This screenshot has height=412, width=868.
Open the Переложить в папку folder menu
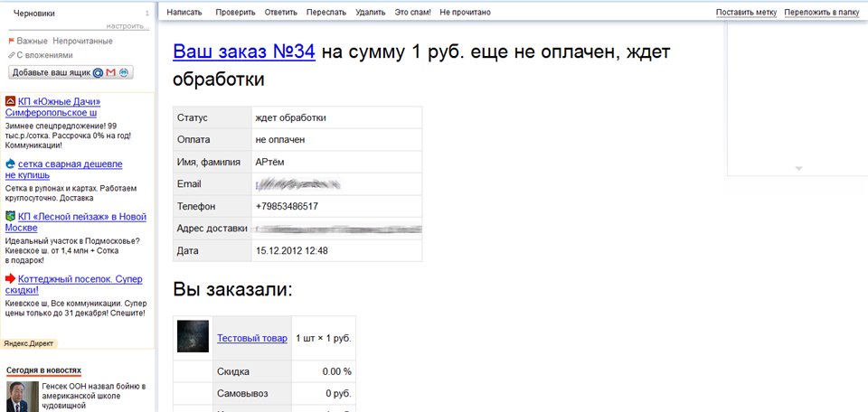pos(822,12)
